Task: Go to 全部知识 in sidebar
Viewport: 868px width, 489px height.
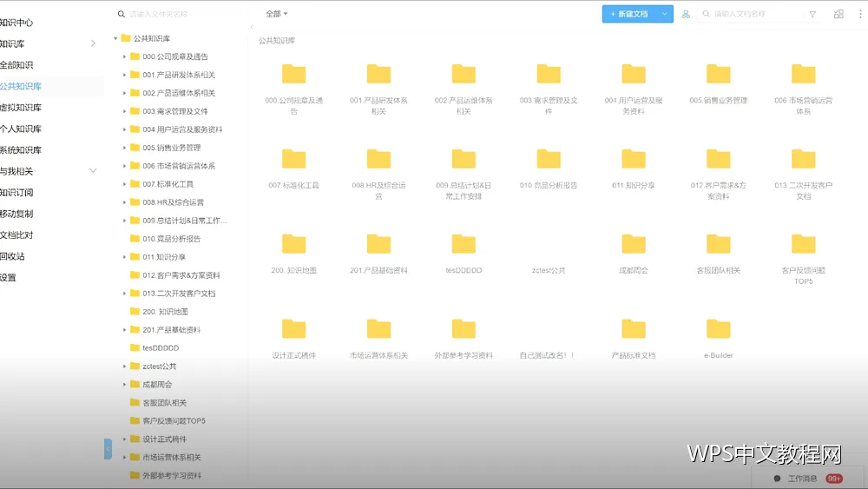Action: (16, 65)
